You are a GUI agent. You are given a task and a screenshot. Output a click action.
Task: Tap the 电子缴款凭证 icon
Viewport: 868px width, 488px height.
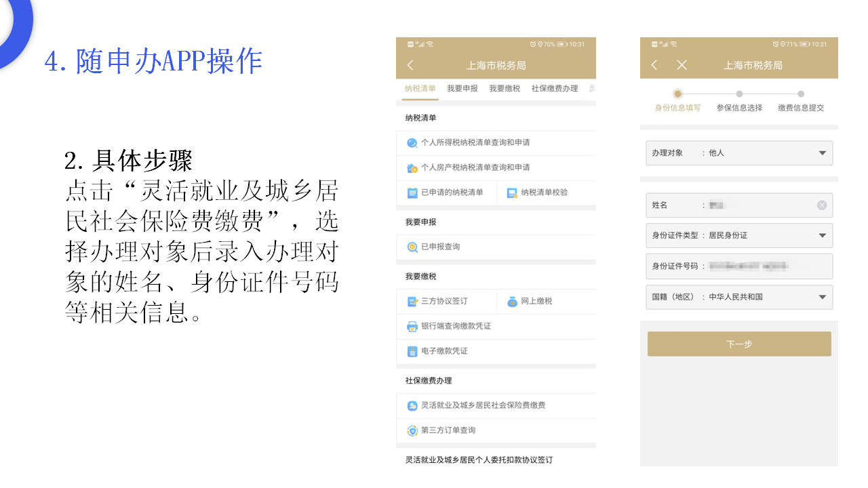412,352
